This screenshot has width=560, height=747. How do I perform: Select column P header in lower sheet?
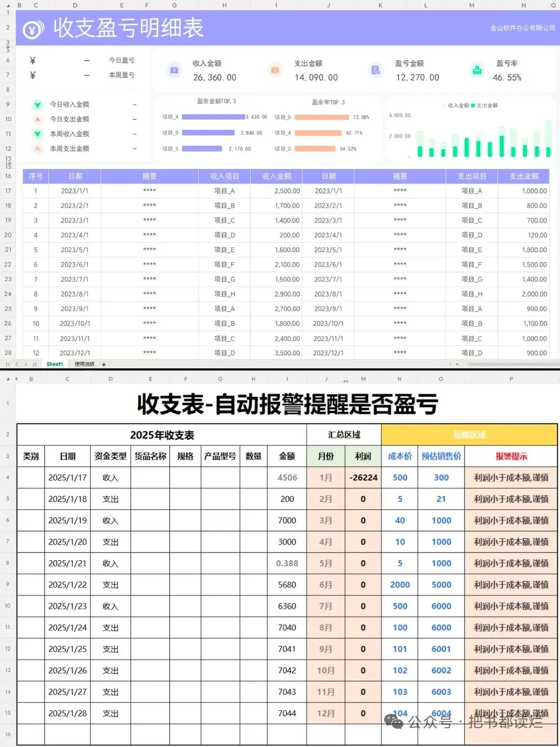click(x=511, y=379)
